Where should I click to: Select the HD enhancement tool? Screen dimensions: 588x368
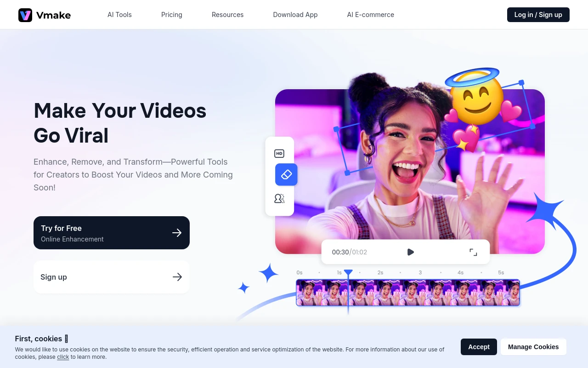click(x=279, y=153)
